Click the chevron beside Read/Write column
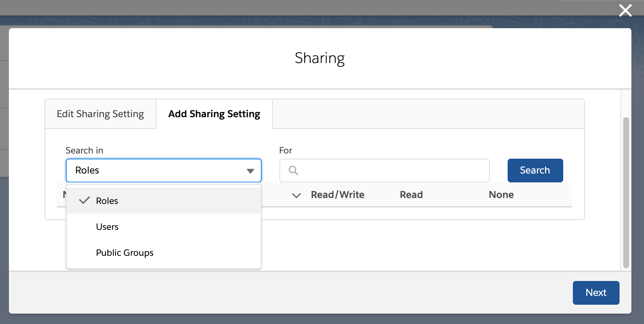Image resolution: width=644 pixels, height=324 pixels. point(296,195)
